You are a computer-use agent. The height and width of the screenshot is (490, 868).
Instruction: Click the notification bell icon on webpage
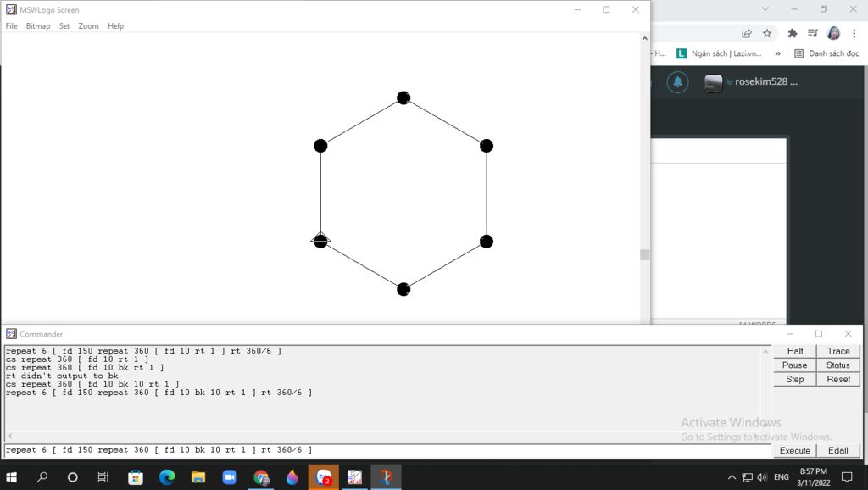point(677,82)
